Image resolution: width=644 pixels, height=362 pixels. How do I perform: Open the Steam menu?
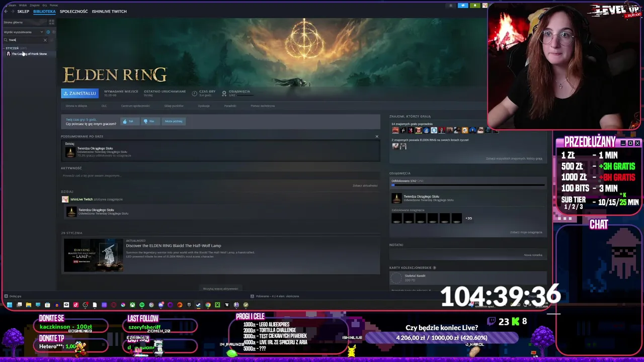point(11,5)
